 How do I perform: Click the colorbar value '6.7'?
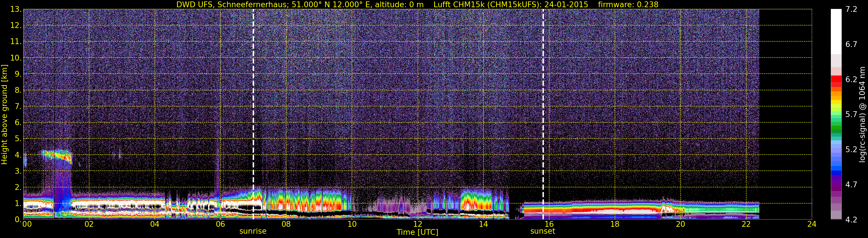(851, 44)
